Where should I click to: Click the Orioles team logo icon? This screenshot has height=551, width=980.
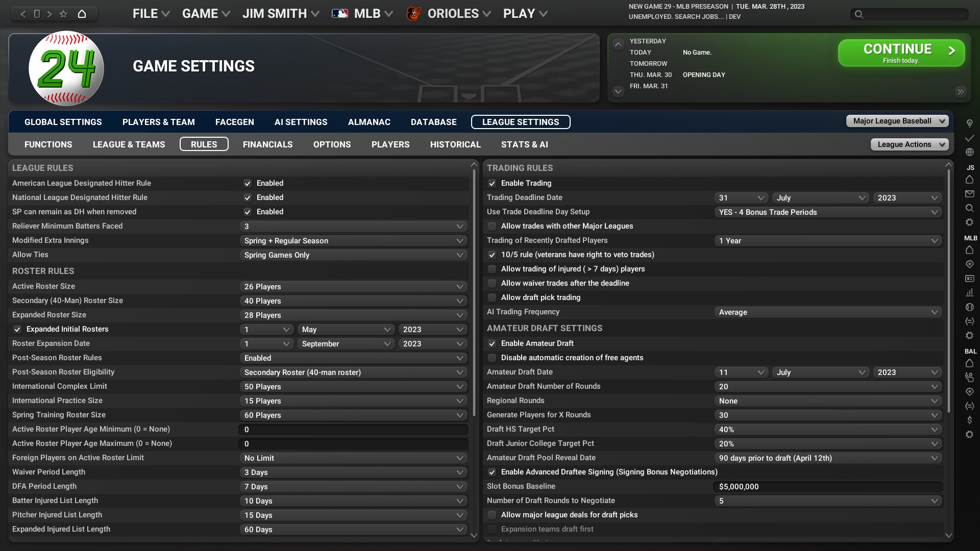tap(412, 13)
